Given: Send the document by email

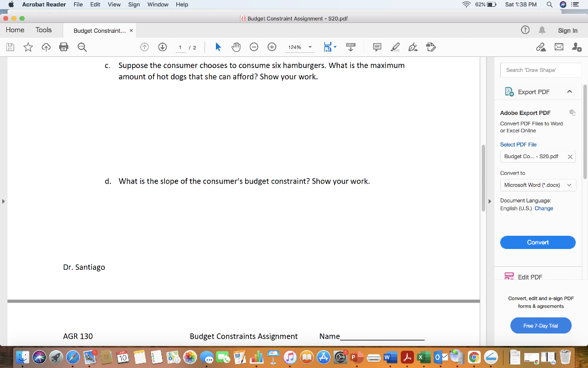Looking at the screenshot, I should click(560, 47).
